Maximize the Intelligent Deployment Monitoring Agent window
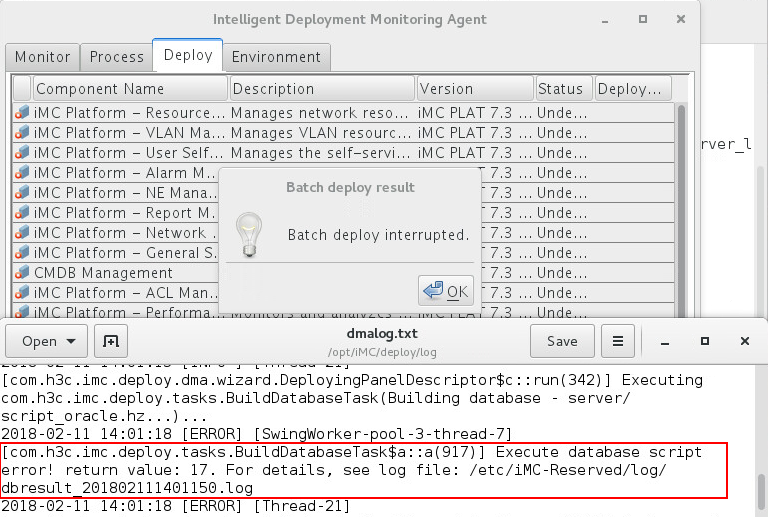768x517 pixels. coord(643,19)
